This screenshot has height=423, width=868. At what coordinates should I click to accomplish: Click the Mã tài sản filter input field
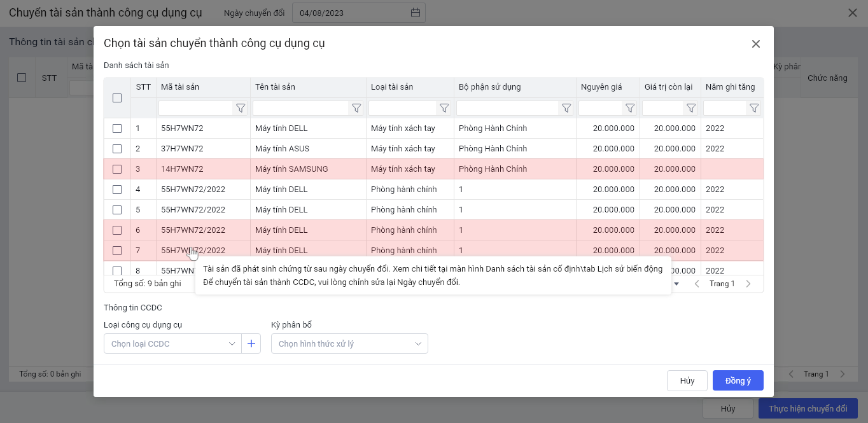click(195, 108)
